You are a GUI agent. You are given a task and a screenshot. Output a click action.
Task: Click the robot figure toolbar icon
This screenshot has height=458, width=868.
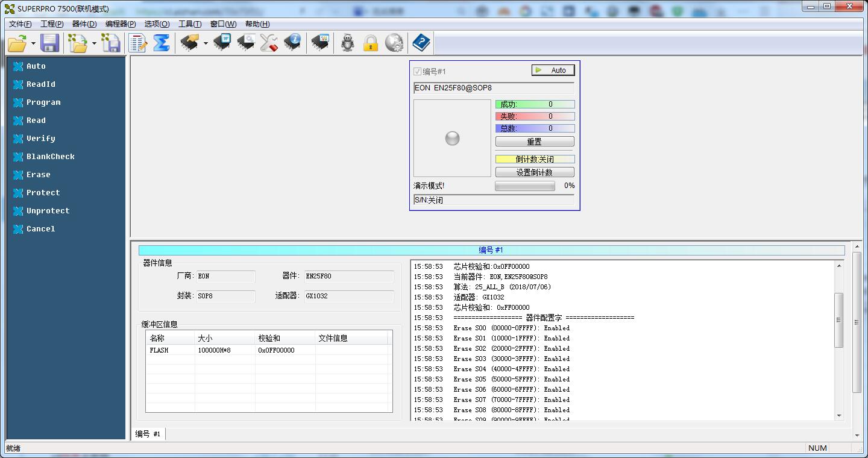(347, 43)
